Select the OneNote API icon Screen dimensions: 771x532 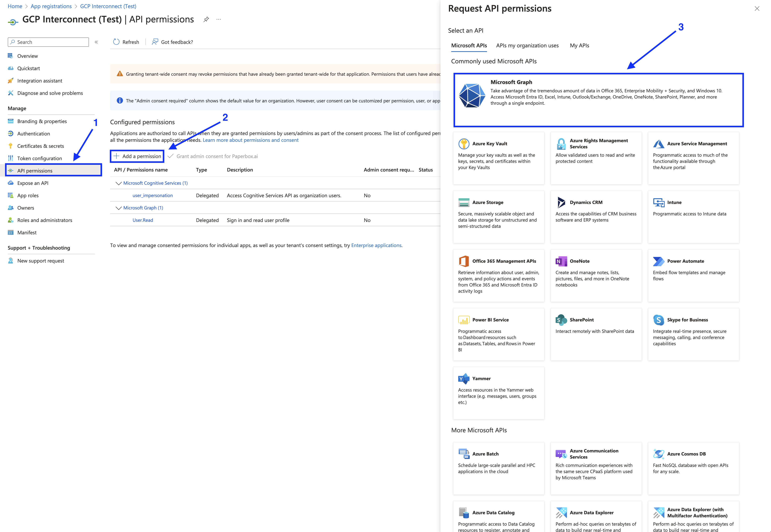[561, 261]
